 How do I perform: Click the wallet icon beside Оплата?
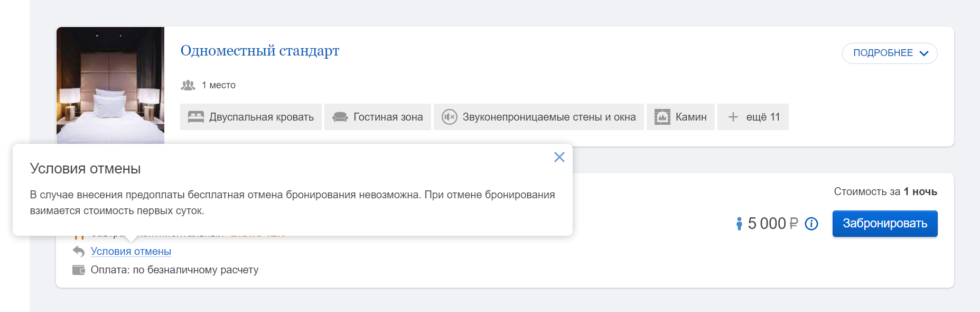[x=79, y=270]
